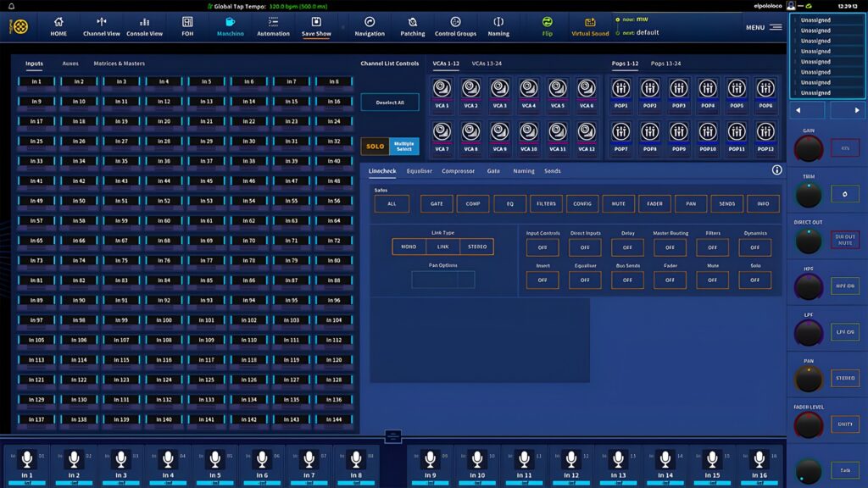Screen dimensions: 868x488
Task: Click the ALL safes button
Action: coord(391,203)
